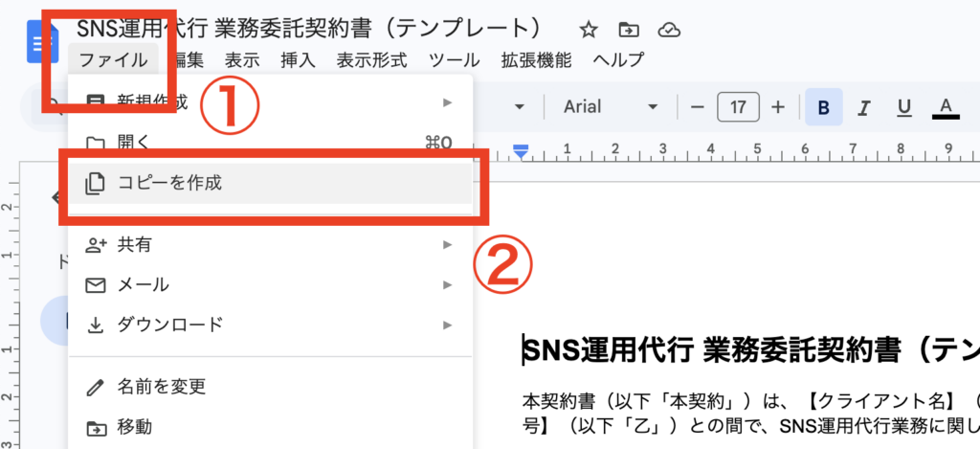Screen dimensions: 980x449
Task: Click the Google Docs home icon
Action: click(x=40, y=44)
